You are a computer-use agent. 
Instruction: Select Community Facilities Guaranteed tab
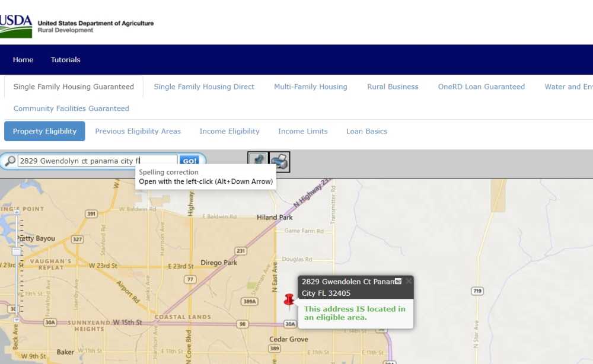pyautogui.click(x=71, y=108)
